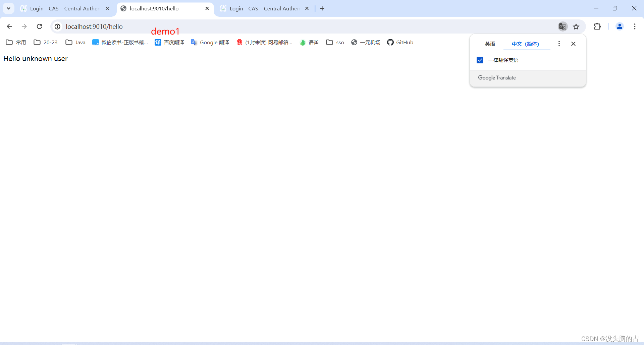Switch to the third Login - CAS tab
This screenshot has height=345, width=644.
click(x=265, y=9)
